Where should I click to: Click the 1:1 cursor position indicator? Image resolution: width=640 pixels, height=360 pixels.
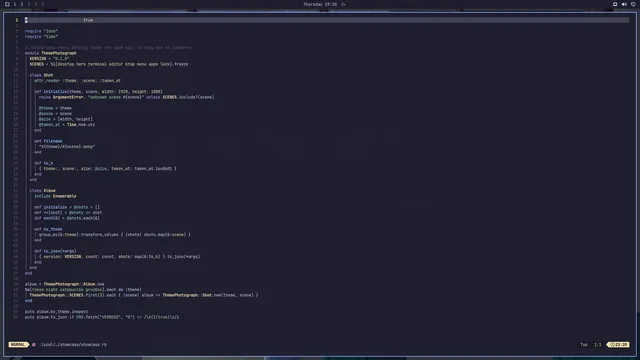(598, 344)
